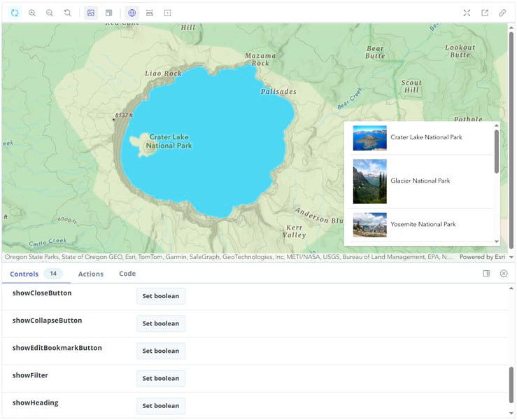Click the Crater Lake bookmark thumbnail
Viewport: 517px width, 420px height.
pyautogui.click(x=369, y=138)
